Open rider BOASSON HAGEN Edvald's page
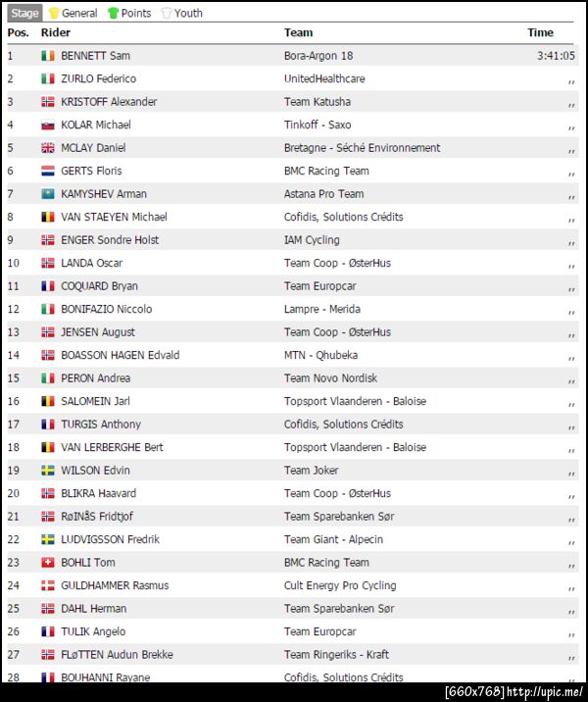Viewport: 588px width, 702px height. [120, 355]
